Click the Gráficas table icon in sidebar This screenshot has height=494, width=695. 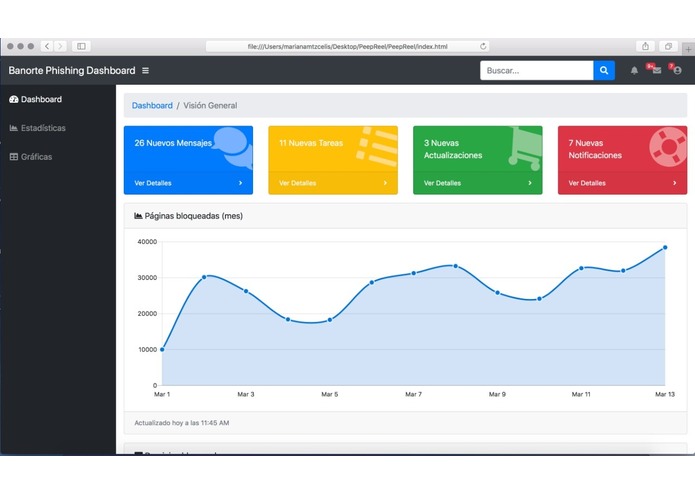point(14,157)
